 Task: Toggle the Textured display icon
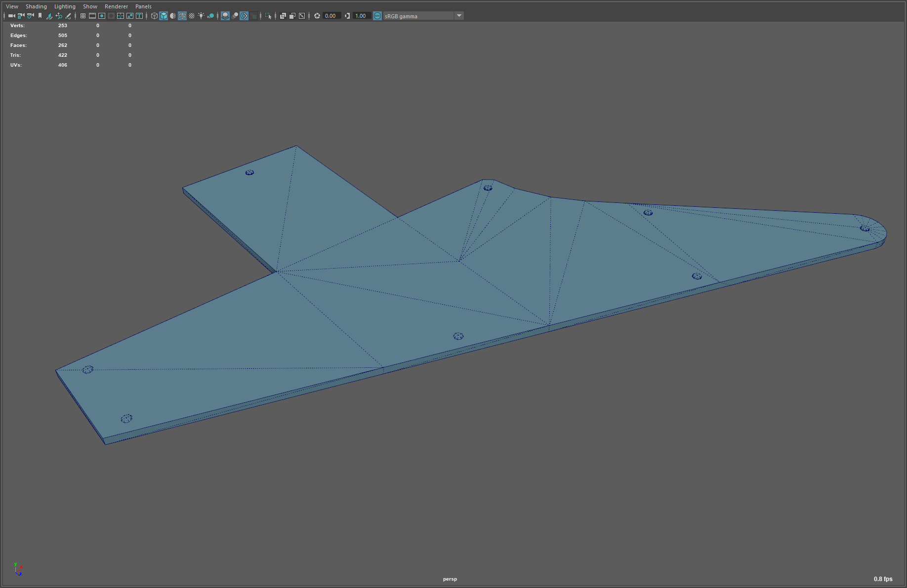coord(192,16)
